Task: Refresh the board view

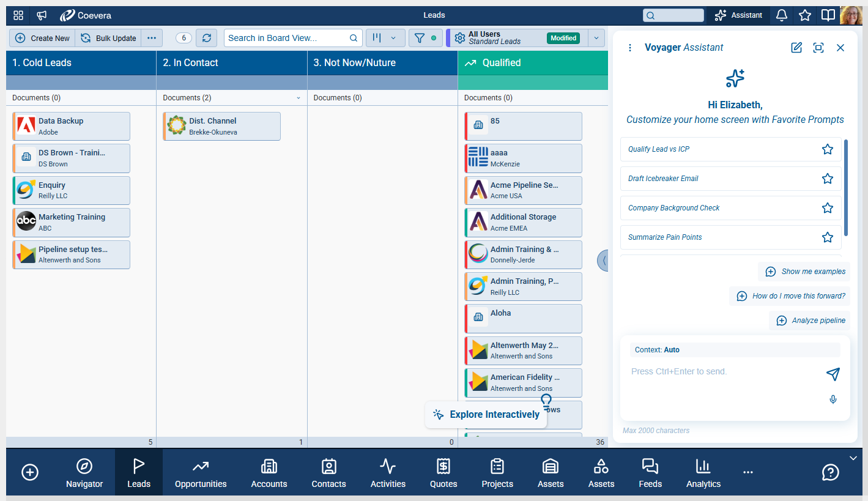Action: point(206,38)
